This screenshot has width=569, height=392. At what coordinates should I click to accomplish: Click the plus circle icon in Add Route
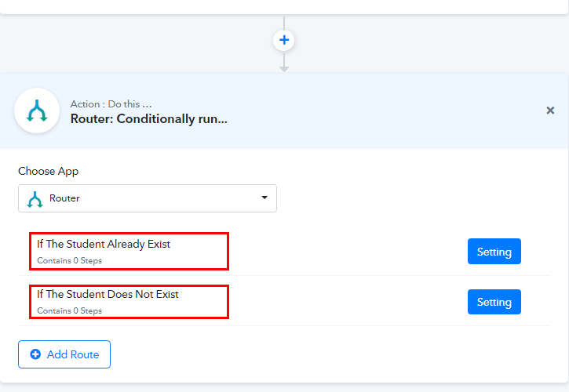click(35, 354)
